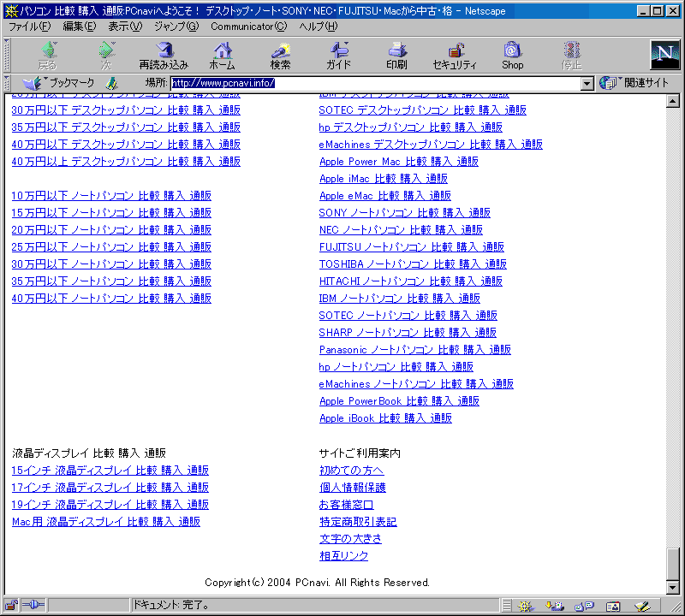This screenshot has height=616, width=685.
Task: Click the status bar security lock icon
Action: tap(11, 606)
